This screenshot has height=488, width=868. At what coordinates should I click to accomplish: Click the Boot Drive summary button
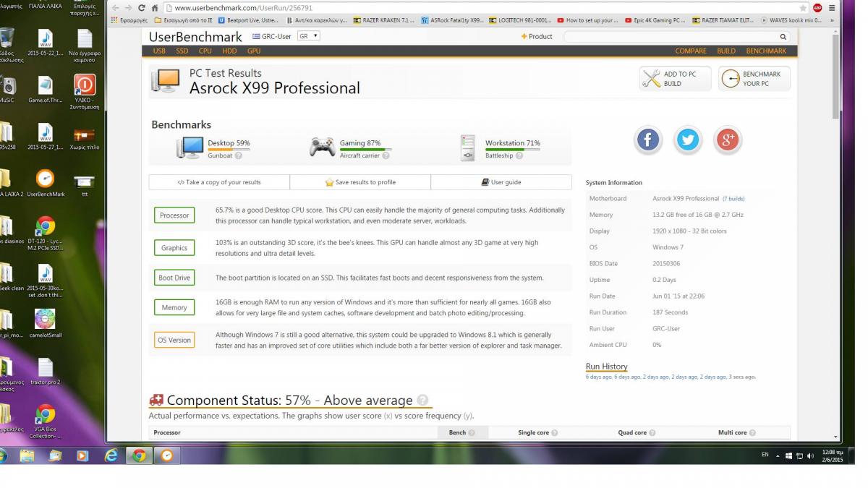click(174, 278)
